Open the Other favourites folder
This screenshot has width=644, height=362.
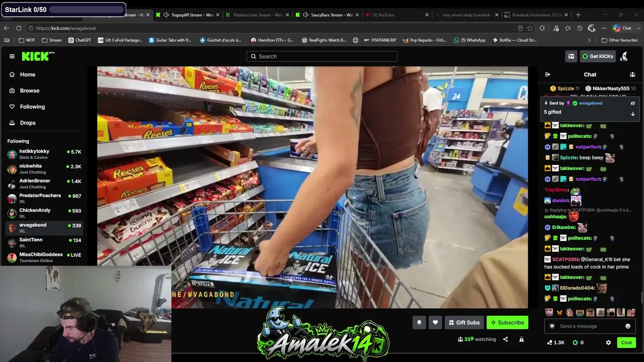(619, 40)
